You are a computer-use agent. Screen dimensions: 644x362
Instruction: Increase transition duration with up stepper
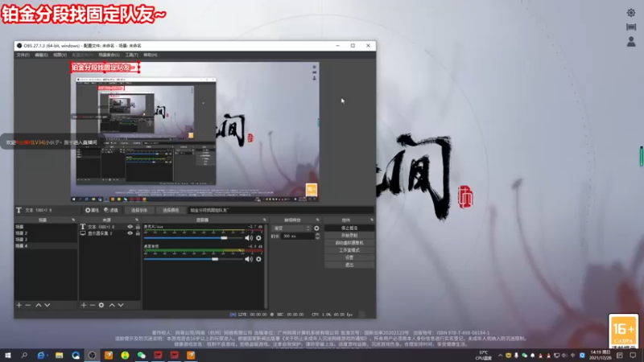317,234
